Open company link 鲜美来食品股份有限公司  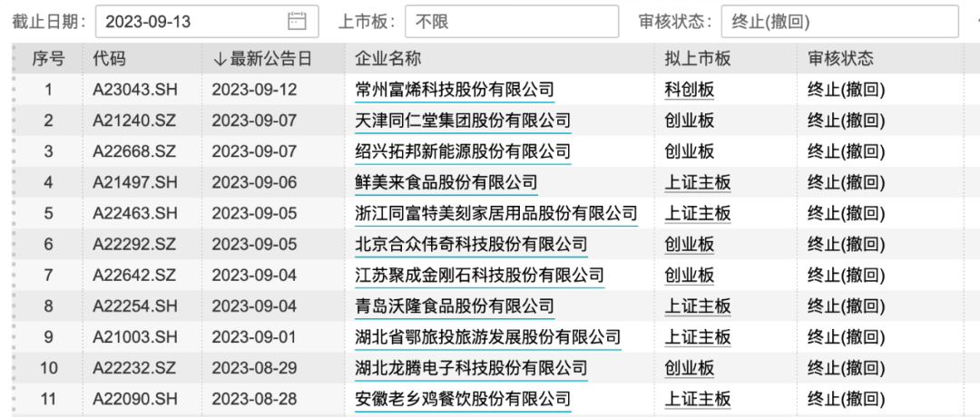pyautogui.click(x=446, y=183)
